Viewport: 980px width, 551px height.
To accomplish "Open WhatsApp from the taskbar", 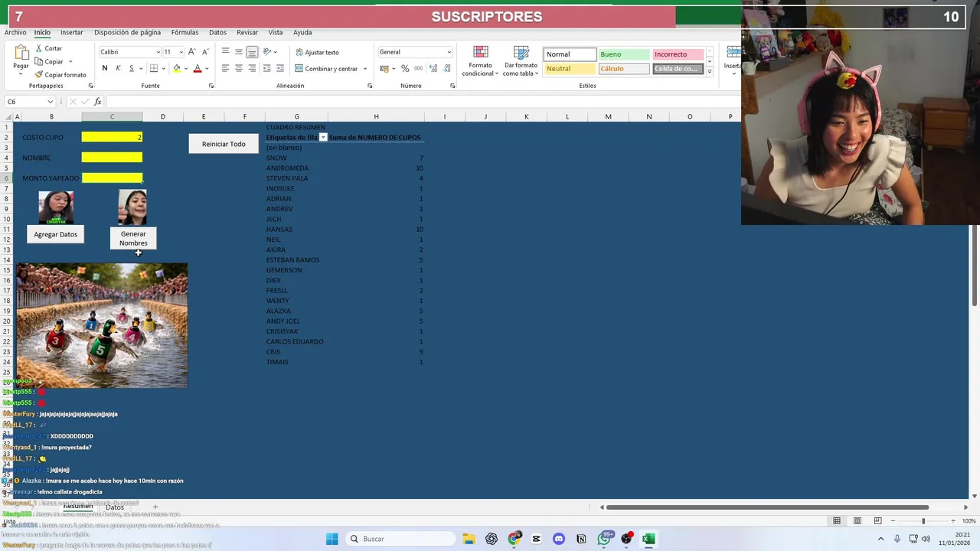I will tap(604, 539).
